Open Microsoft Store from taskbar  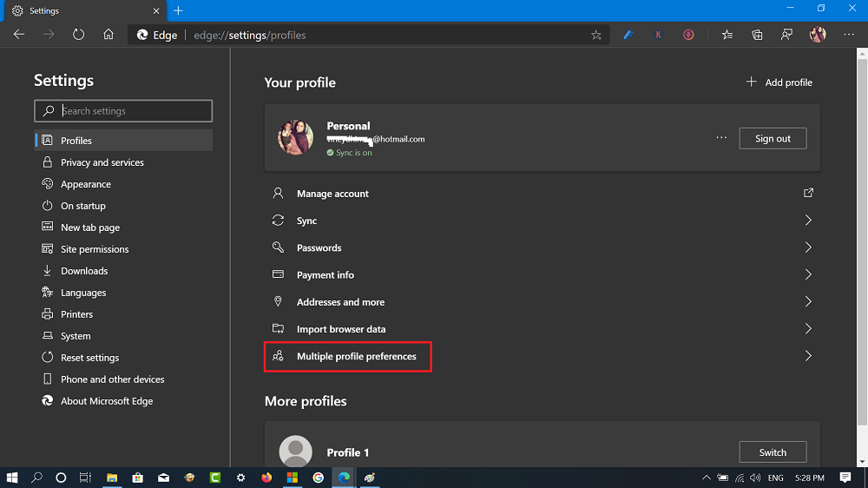click(x=137, y=478)
